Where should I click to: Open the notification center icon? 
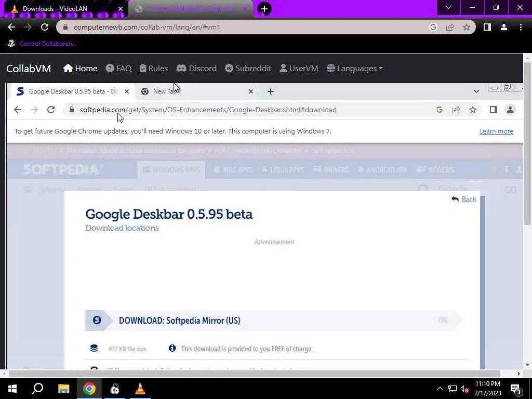516,389
